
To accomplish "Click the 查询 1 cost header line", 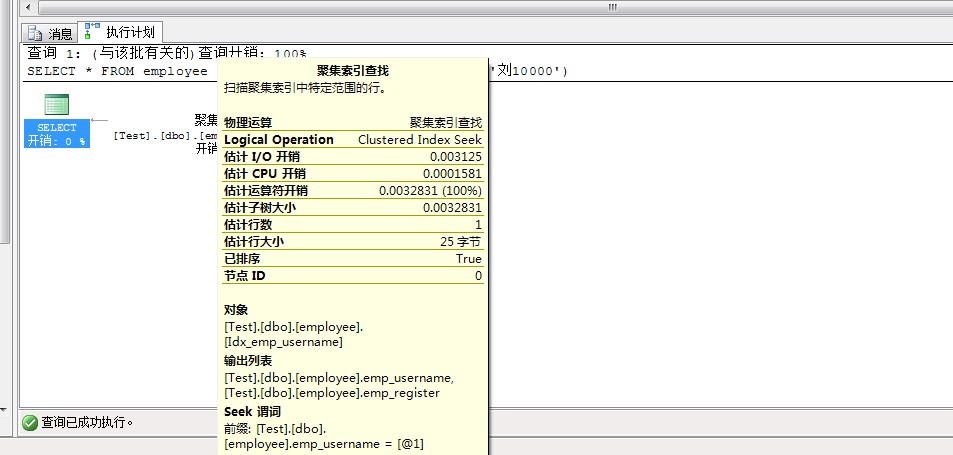I will pyautogui.click(x=167, y=53).
